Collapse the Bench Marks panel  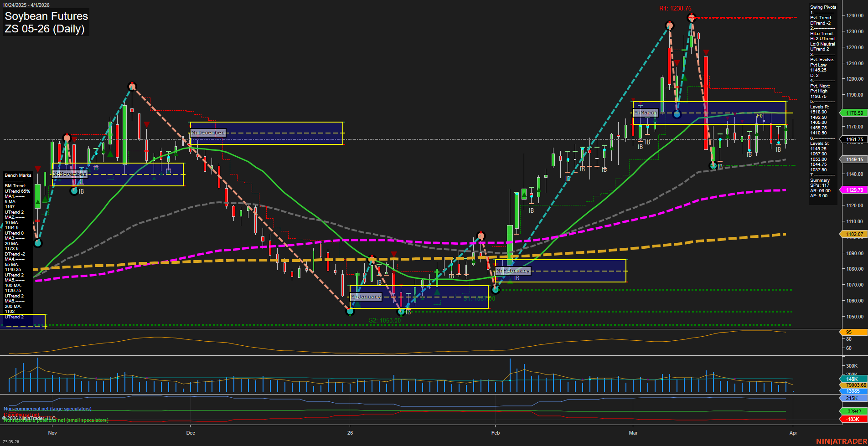pyautogui.click(x=18, y=175)
